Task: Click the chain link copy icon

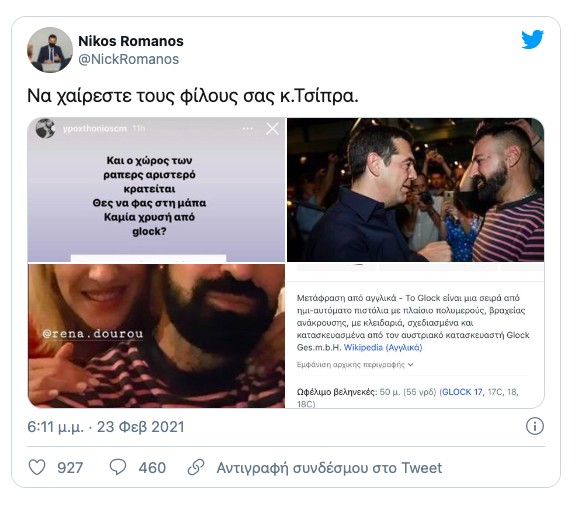Action: tap(196, 467)
